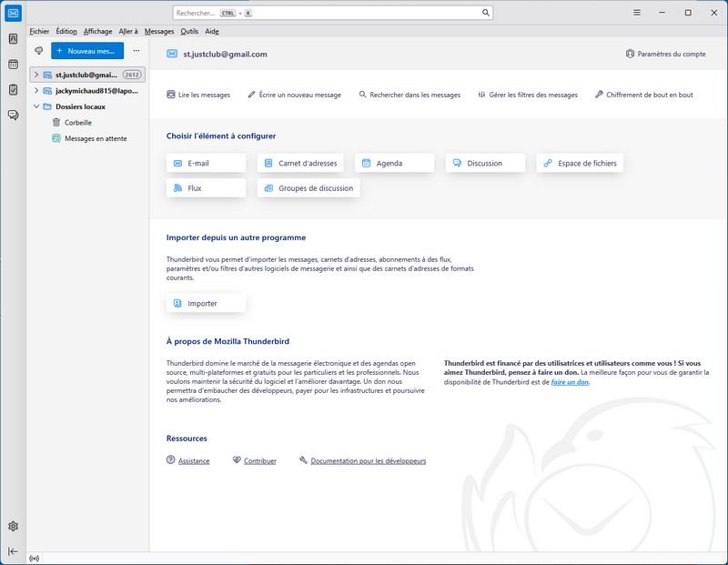Click the faire un don link
This screenshot has height=565, width=728.
coord(570,382)
